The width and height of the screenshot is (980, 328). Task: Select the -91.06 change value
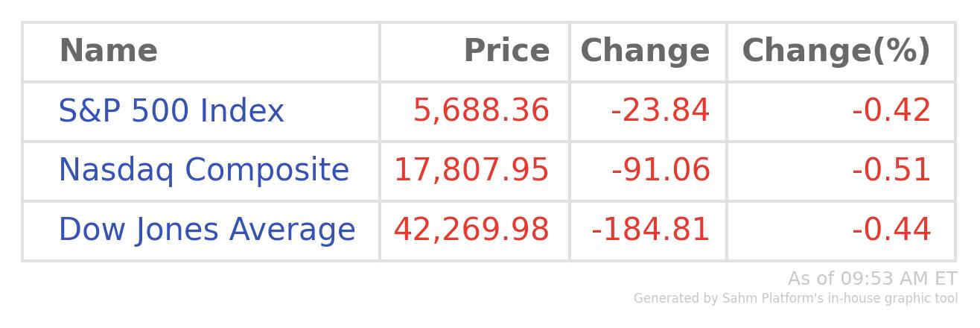click(661, 171)
